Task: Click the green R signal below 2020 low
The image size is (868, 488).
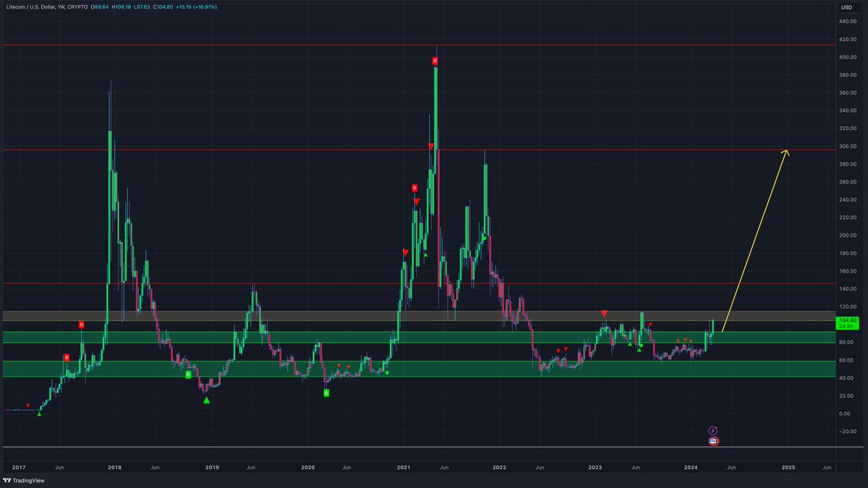Action: [325, 393]
